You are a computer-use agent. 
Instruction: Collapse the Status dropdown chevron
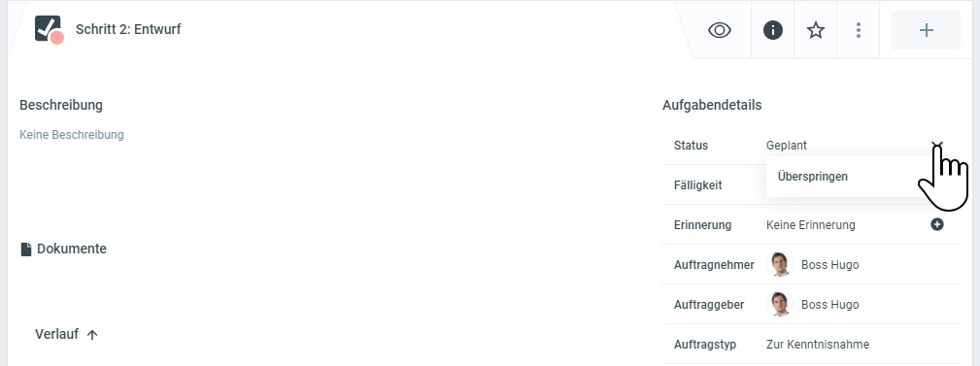point(937,146)
